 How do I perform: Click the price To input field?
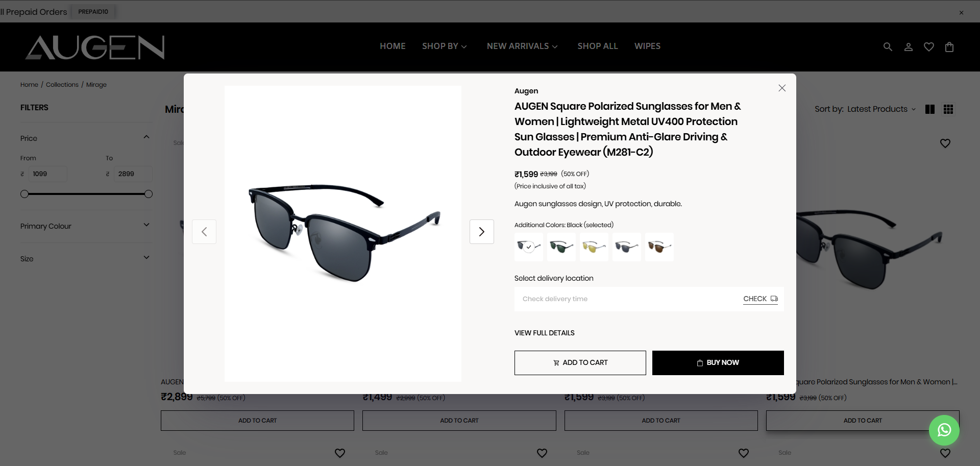click(x=133, y=174)
